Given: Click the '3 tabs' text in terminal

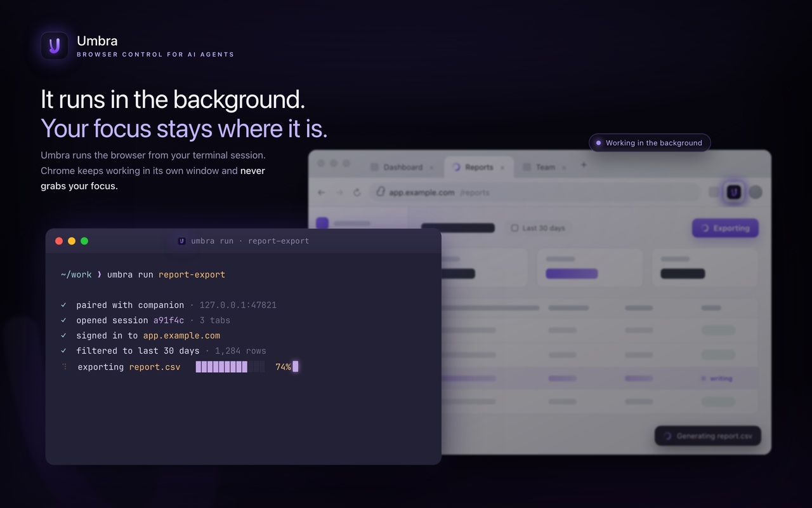Looking at the screenshot, I should pyautogui.click(x=215, y=320).
